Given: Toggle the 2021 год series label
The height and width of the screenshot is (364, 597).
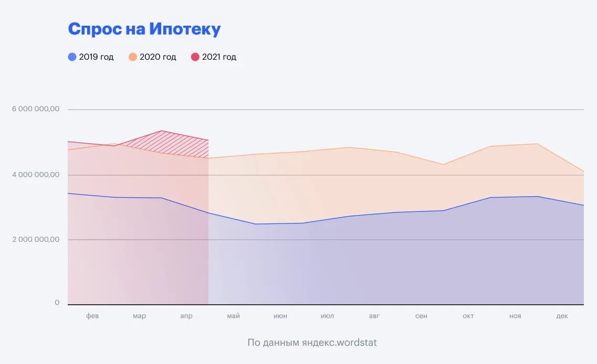Looking at the screenshot, I should pyautogui.click(x=219, y=57).
